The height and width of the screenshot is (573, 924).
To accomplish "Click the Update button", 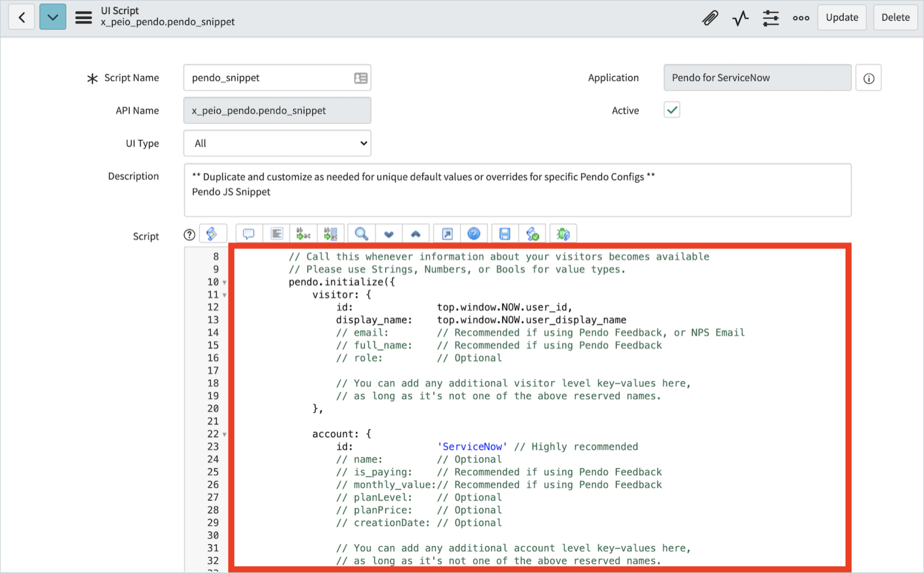I will (842, 17).
